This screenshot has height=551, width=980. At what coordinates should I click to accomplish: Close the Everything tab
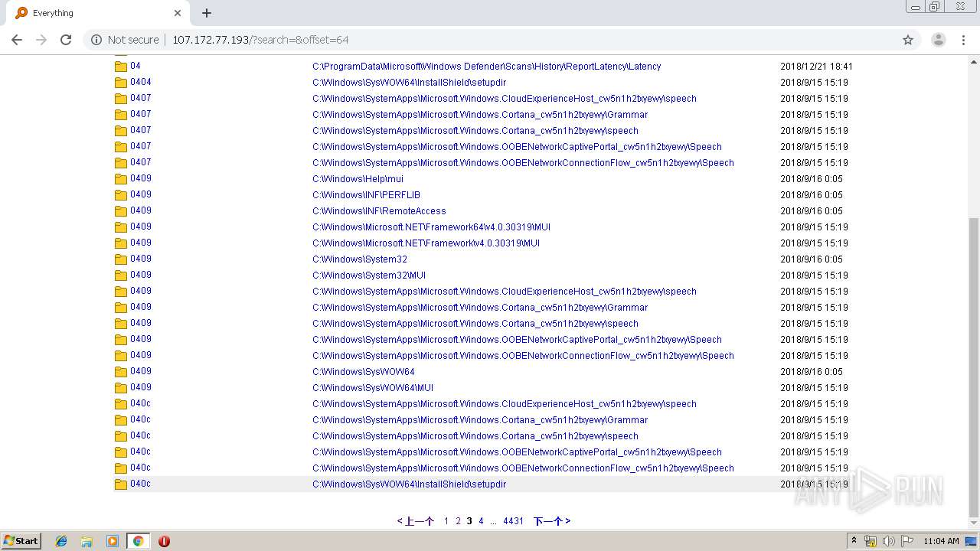178,13
